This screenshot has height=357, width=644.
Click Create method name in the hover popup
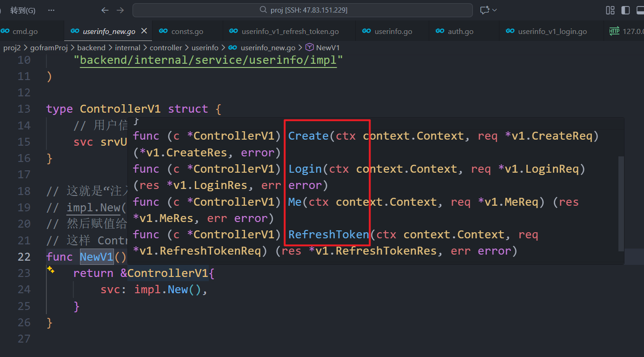pyautogui.click(x=308, y=136)
